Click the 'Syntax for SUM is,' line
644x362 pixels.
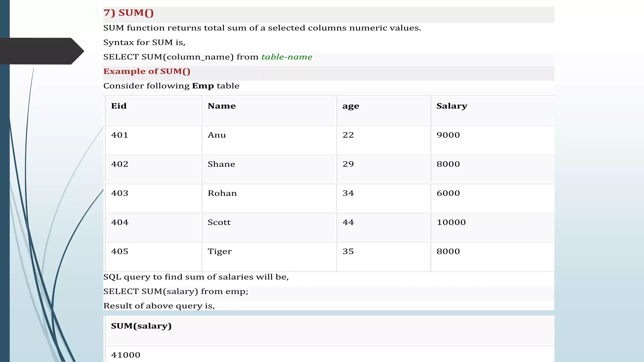pyautogui.click(x=144, y=43)
